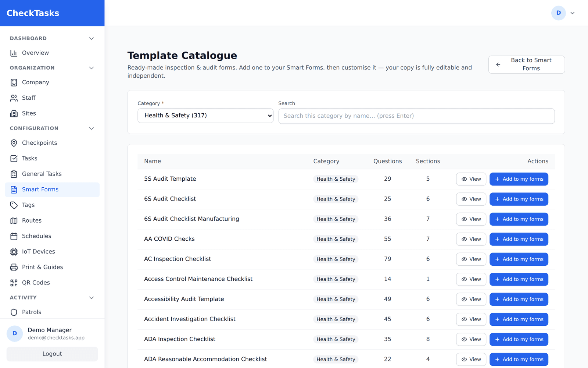Viewport: 588px width, 368px height.
Task: Click the plus icon for 5S Audit Template
Action: [x=497, y=179]
